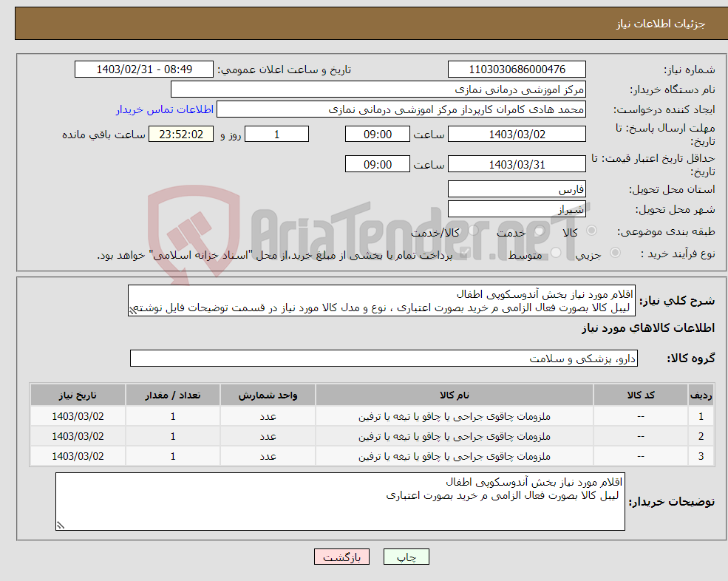The width and height of the screenshot is (728, 581).
Task: Click the remaining time field 23:52:02
Action: [181, 135]
